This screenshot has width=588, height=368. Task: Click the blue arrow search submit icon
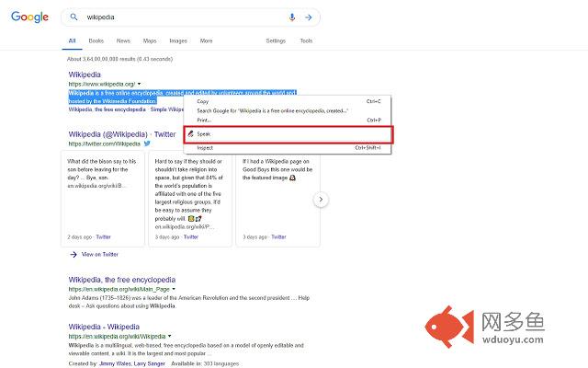309,17
